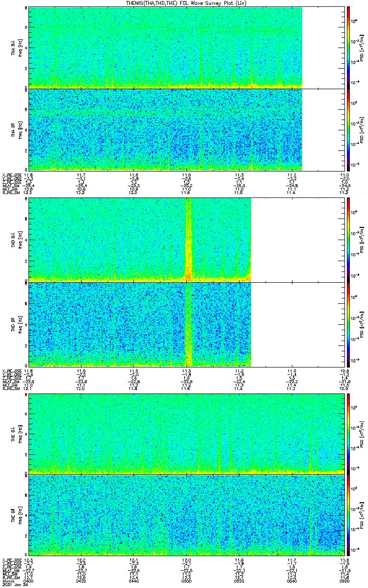Click the THA B-parallel spectrogram panel
Screen dimensions: 368x588
186,130
